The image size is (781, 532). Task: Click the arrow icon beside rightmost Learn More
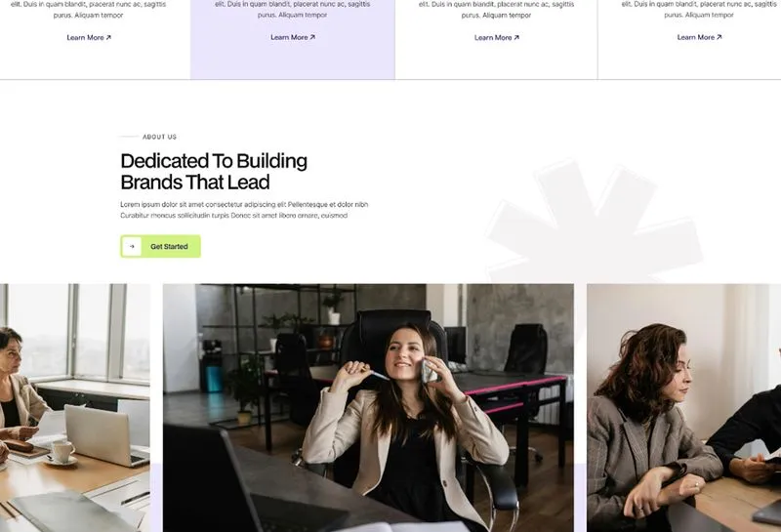719,37
